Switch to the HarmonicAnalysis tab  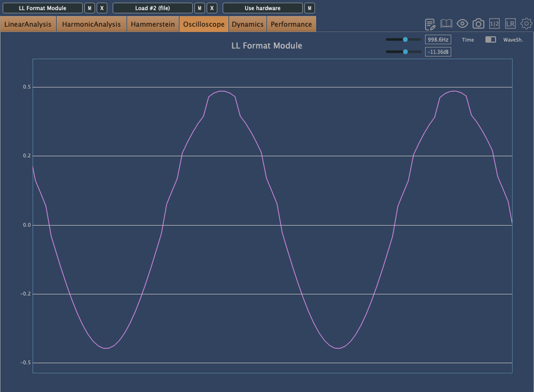coord(91,25)
